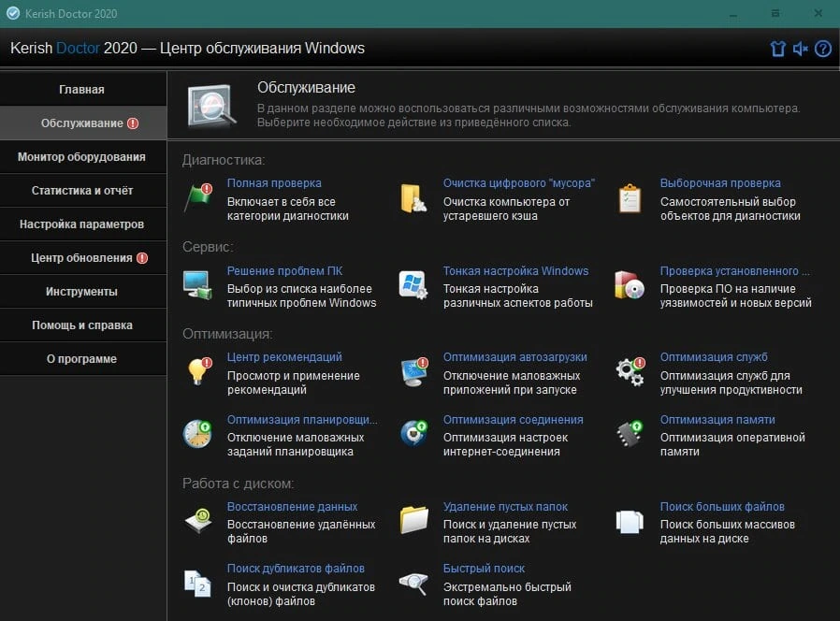Image resolution: width=840 pixels, height=621 pixels.
Task: Minimize the Kerish Doctor window
Action: click(x=732, y=14)
